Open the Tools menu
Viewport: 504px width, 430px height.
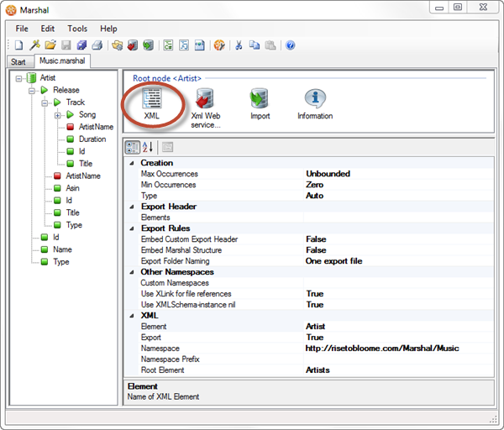coord(77,29)
